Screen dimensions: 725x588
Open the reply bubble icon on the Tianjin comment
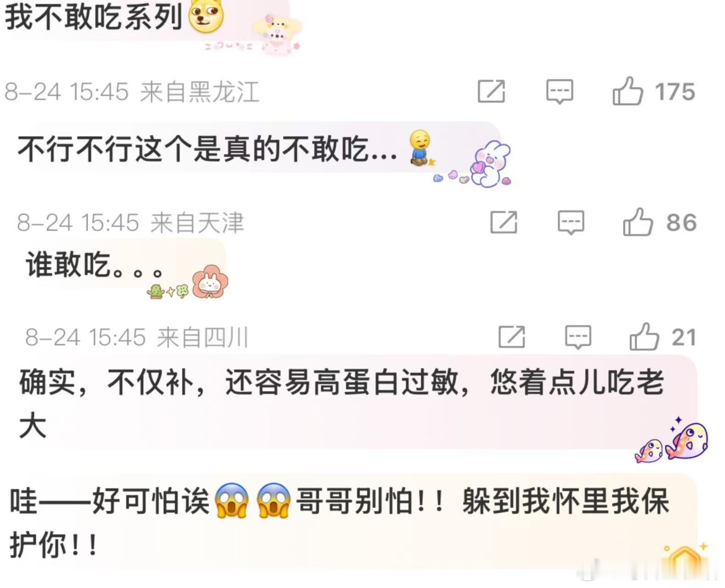571,222
